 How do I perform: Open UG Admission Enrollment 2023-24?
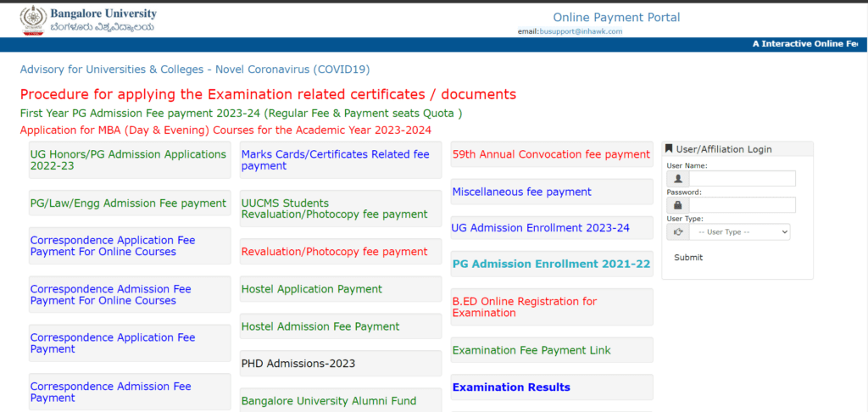click(x=540, y=227)
